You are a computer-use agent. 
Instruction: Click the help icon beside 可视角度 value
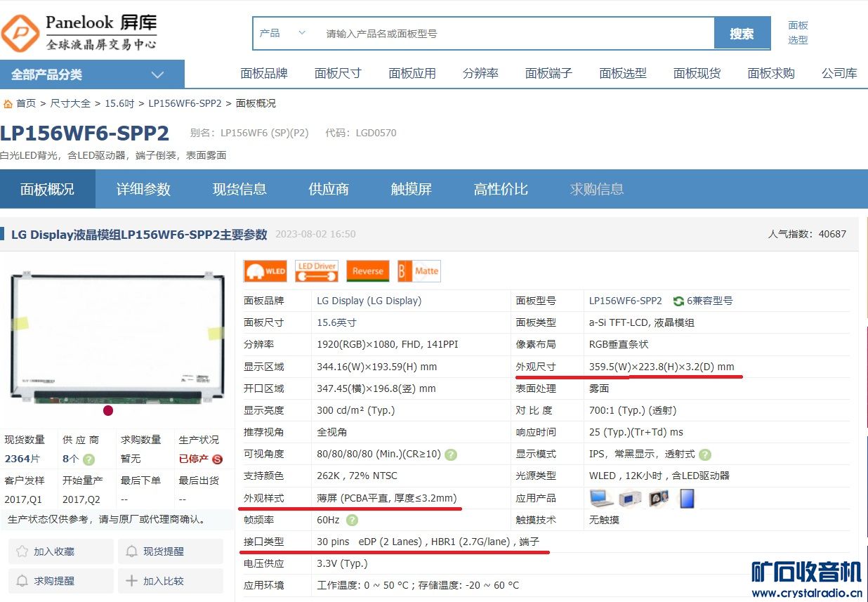(x=451, y=454)
